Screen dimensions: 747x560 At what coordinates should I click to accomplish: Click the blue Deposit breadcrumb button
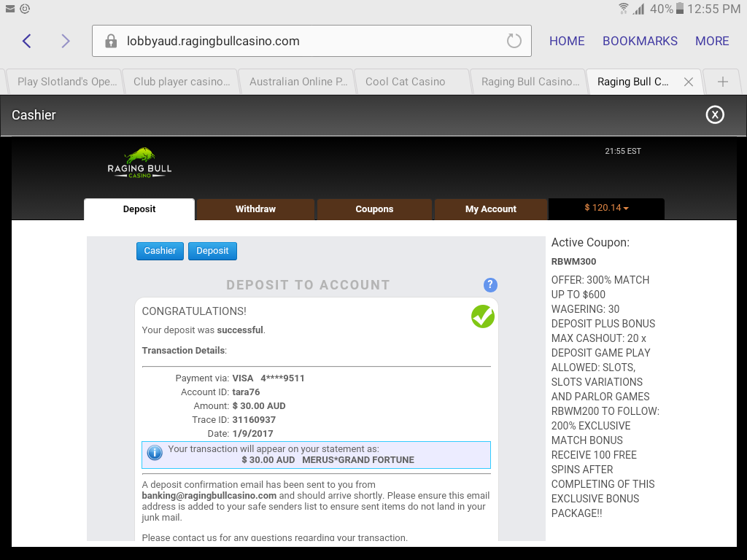[212, 251]
